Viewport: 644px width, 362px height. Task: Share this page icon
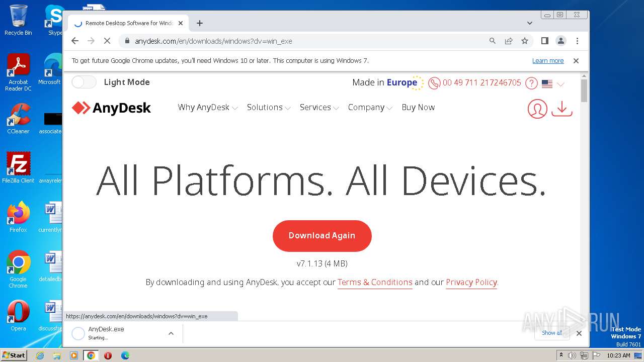tap(509, 41)
